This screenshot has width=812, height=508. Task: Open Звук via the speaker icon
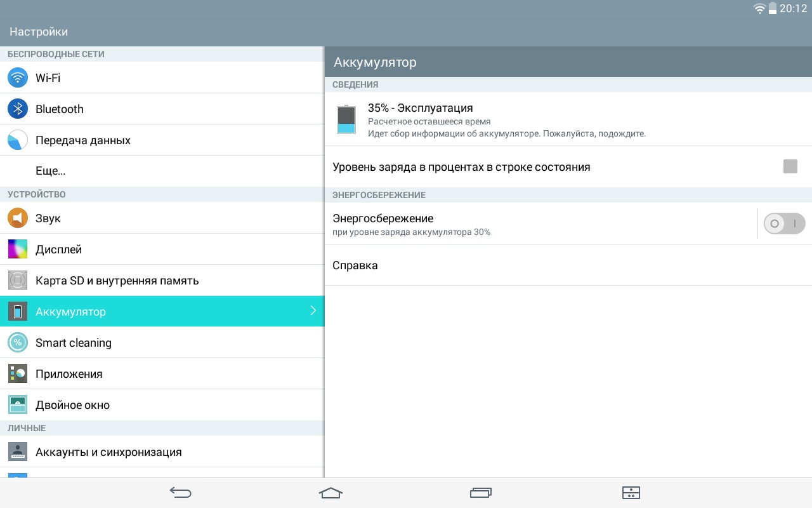pos(18,218)
